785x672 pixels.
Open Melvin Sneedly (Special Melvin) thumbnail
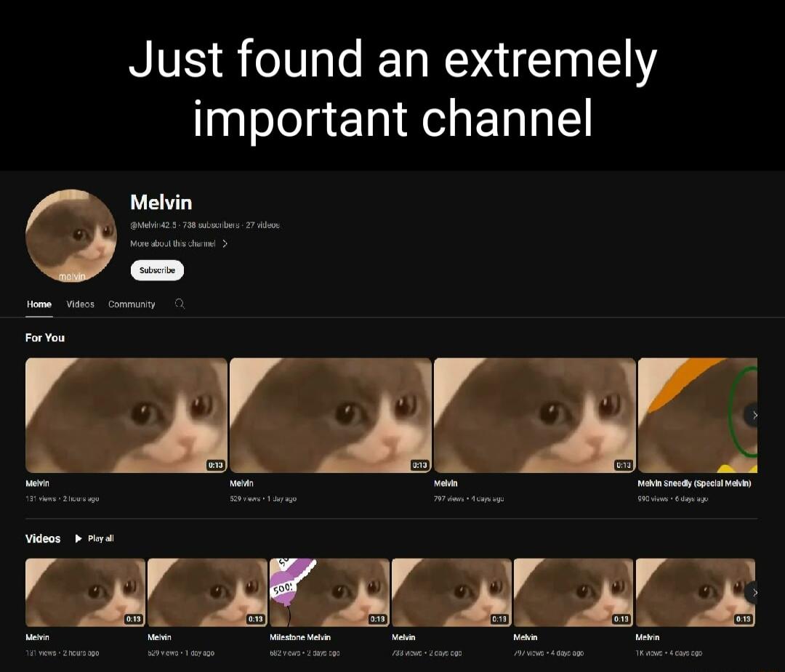click(x=697, y=416)
